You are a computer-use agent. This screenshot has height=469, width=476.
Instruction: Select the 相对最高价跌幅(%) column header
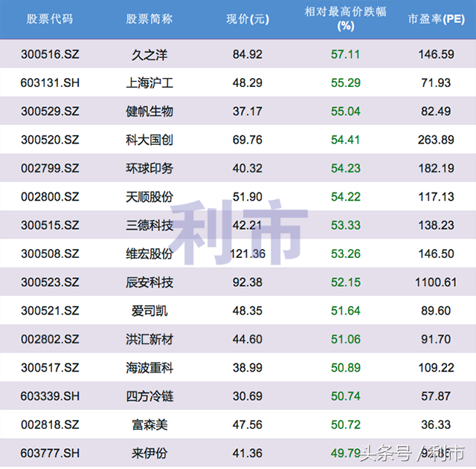click(345, 19)
